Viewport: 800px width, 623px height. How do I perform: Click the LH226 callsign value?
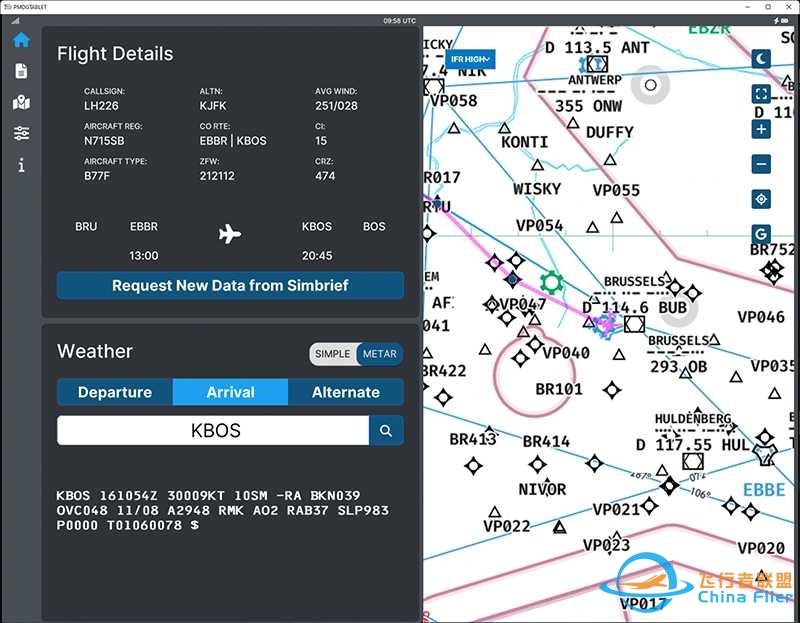(x=101, y=106)
